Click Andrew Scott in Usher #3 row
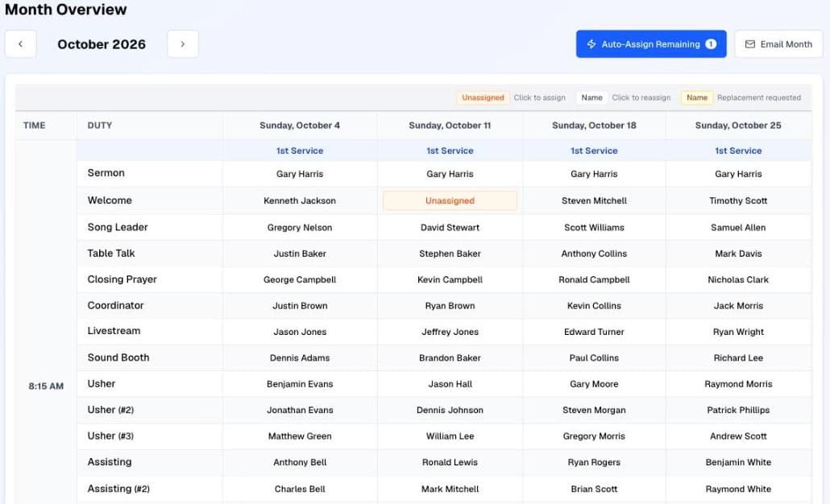Image resolution: width=830 pixels, height=504 pixels. tap(738, 436)
